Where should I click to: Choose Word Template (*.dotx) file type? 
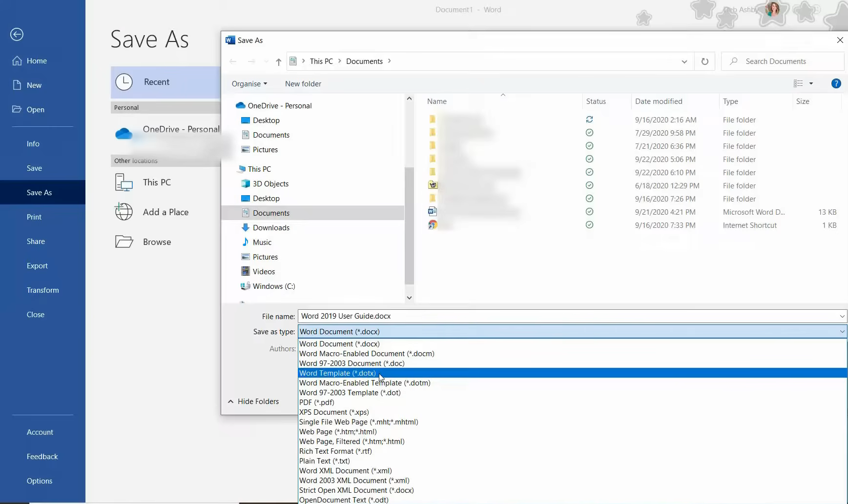(x=573, y=373)
